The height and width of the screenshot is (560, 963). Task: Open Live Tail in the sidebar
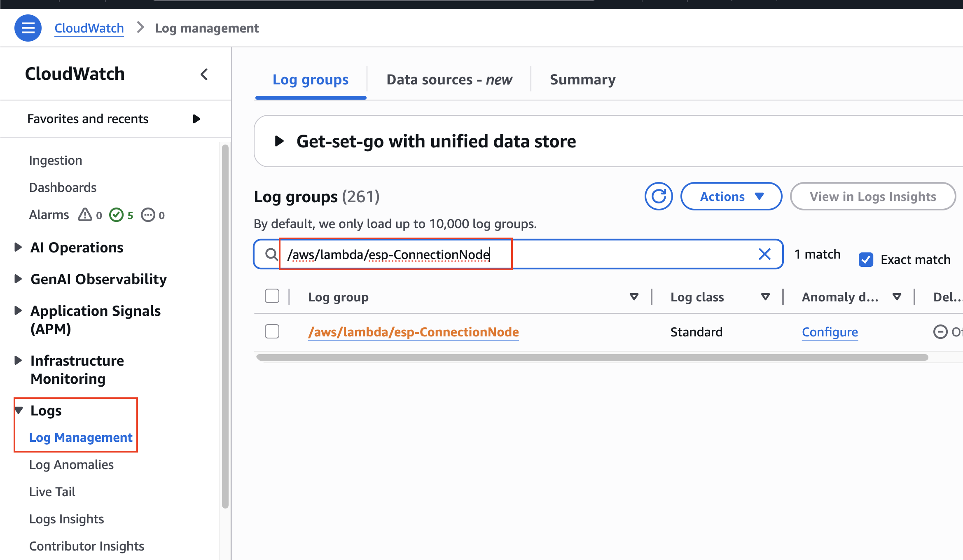(x=52, y=492)
